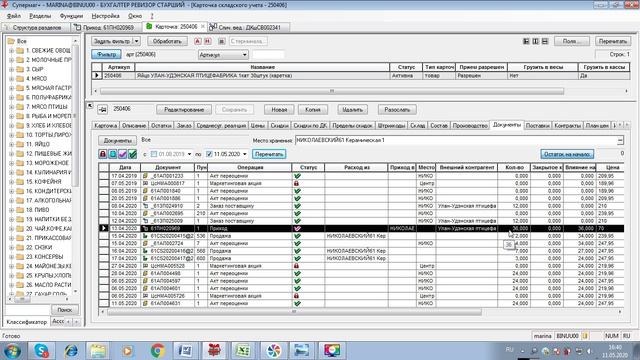Switch to the Остатки tab

click(x=161, y=126)
